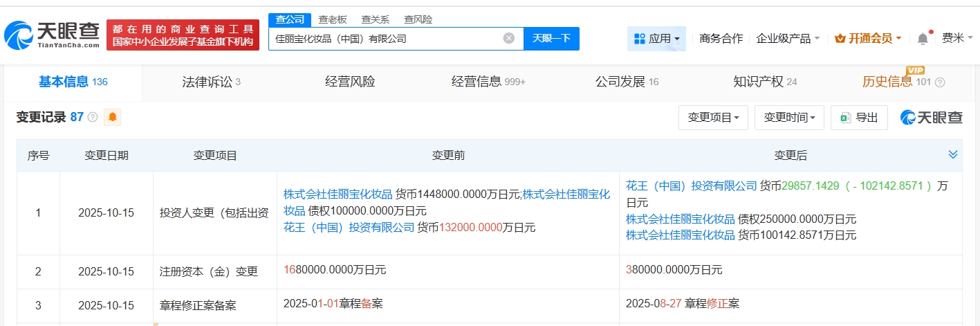The width and height of the screenshot is (980, 326).
Task: Click the 天眼一下 search button
Action: pyautogui.click(x=551, y=39)
